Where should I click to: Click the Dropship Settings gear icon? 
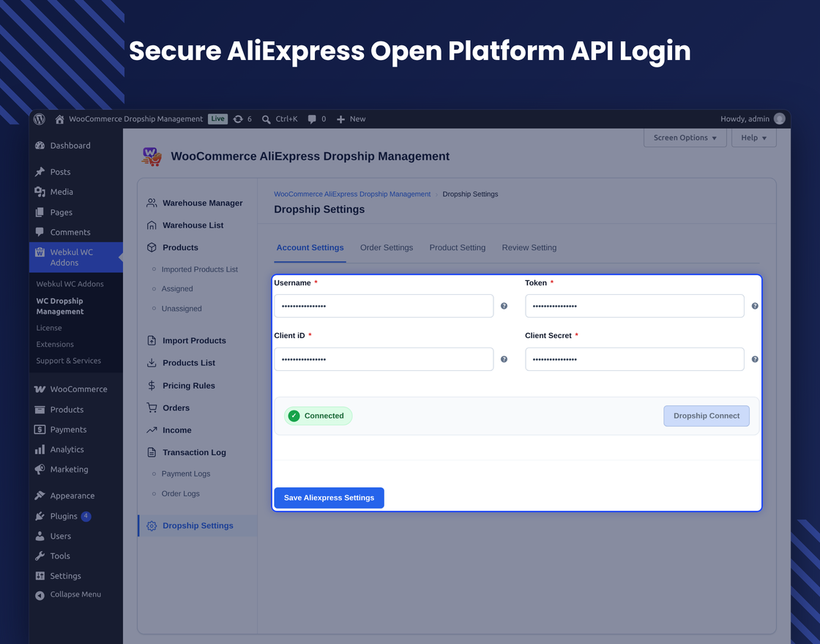(x=152, y=526)
